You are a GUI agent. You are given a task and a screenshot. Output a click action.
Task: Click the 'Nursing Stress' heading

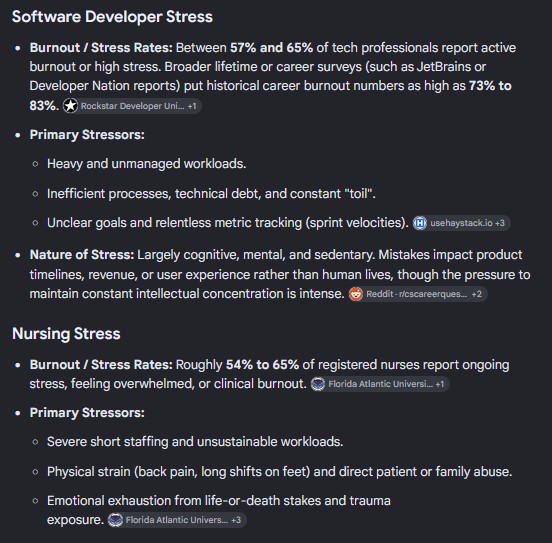66,333
